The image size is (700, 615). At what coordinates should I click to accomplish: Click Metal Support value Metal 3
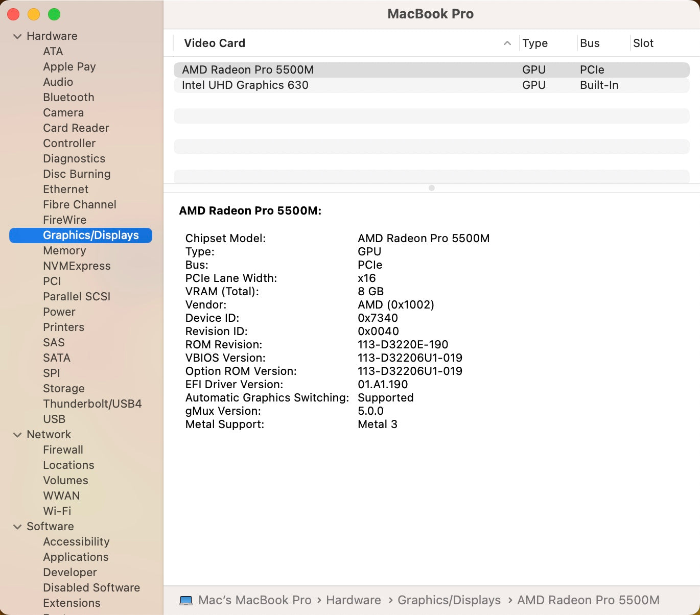click(378, 424)
